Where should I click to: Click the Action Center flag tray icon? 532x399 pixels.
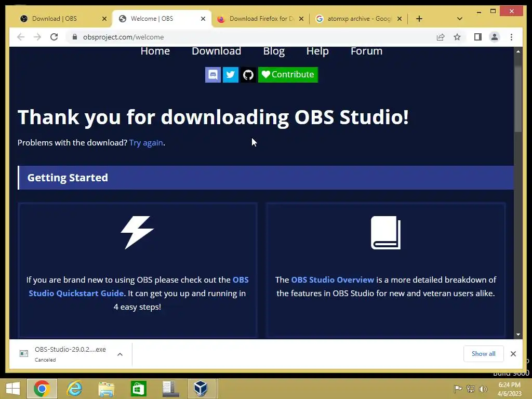point(458,389)
